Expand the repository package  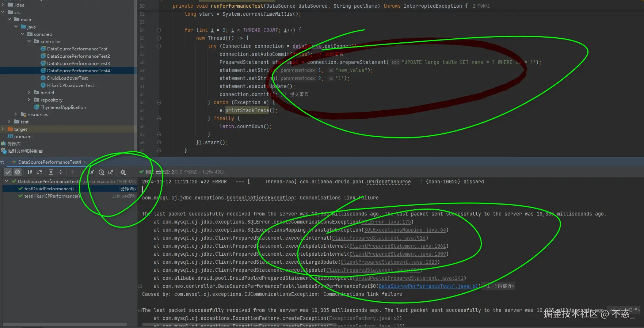[x=29, y=100]
